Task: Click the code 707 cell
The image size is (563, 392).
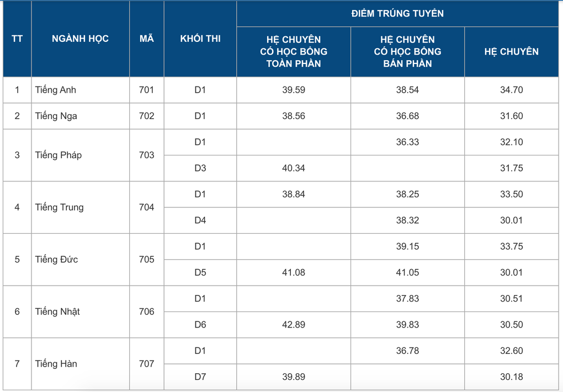Action: coord(146,364)
